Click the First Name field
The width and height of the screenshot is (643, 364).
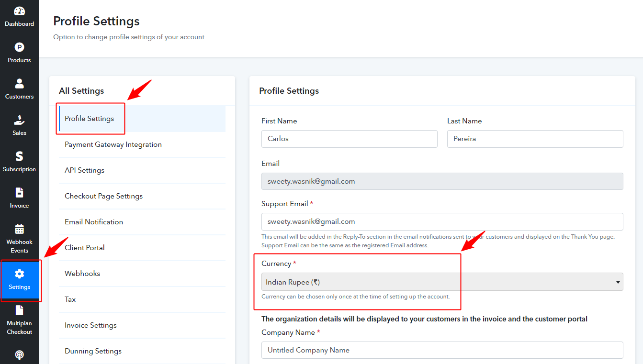point(349,139)
